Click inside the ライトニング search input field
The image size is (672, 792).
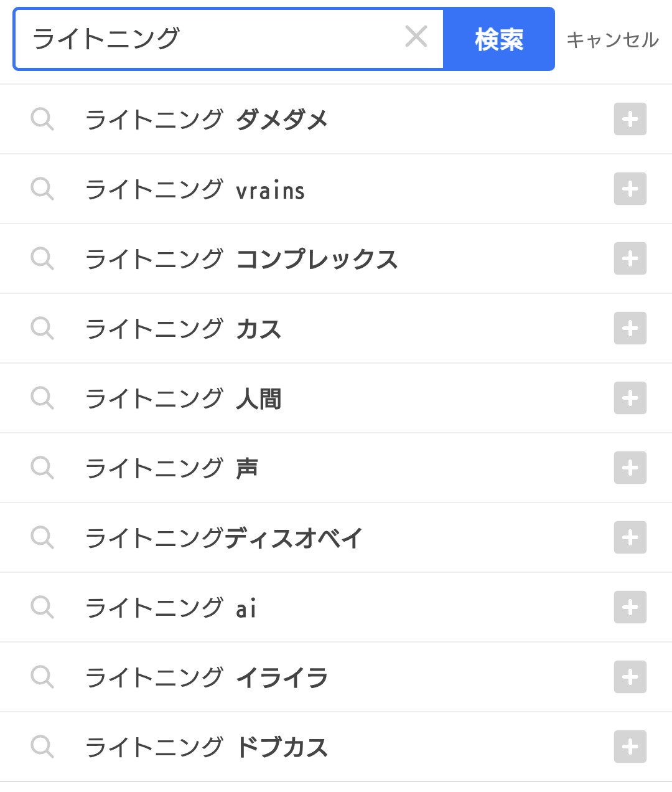tap(212, 39)
